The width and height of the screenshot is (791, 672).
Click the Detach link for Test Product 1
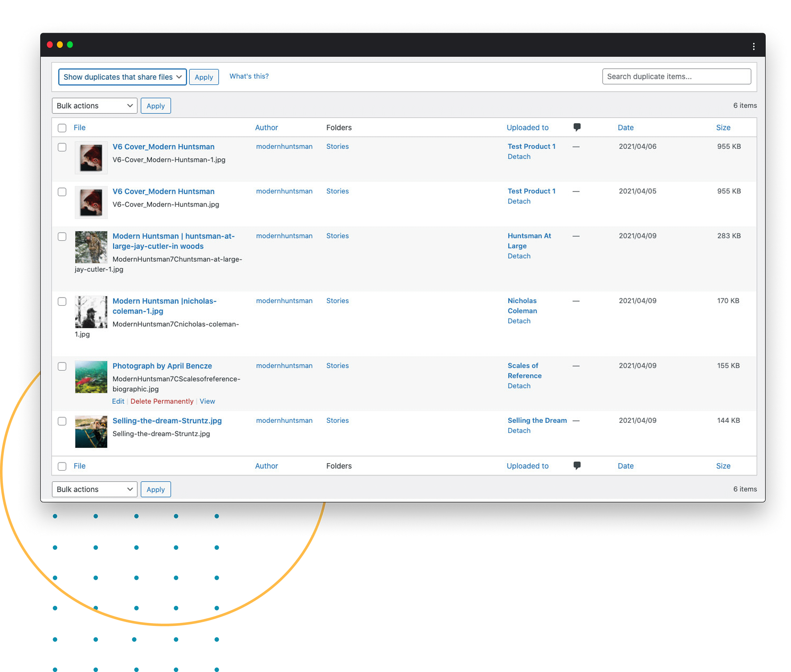tap(518, 156)
